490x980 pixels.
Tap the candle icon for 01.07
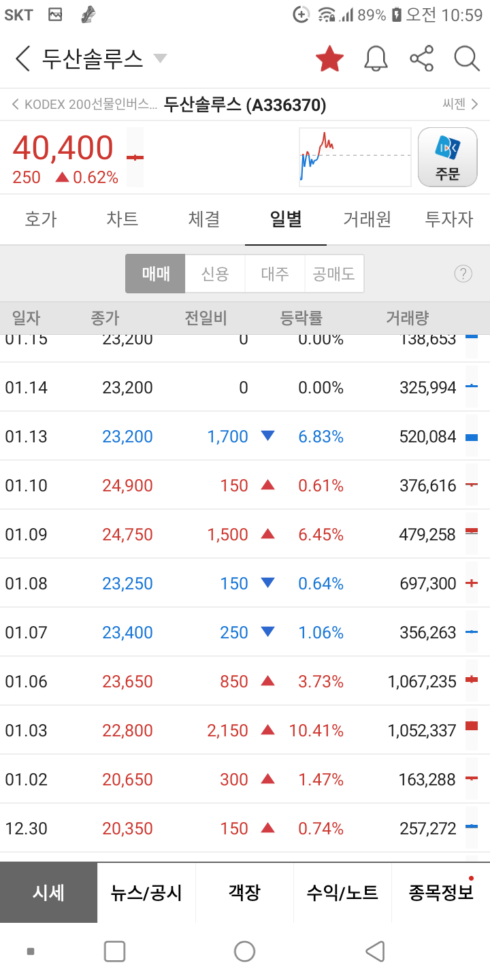pos(472,632)
